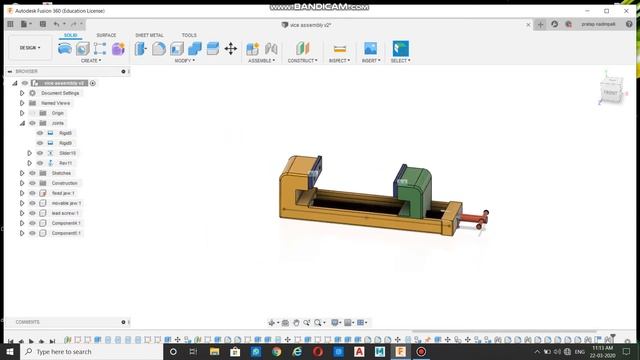Expand the Construction folder
The height and width of the screenshot is (360, 640).
tap(22, 183)
